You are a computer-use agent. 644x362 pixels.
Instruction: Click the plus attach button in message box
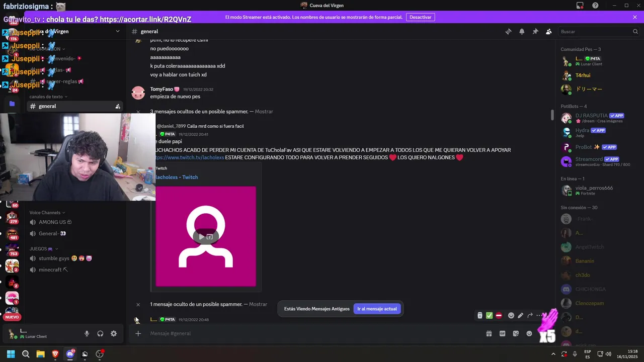(138, 333)
